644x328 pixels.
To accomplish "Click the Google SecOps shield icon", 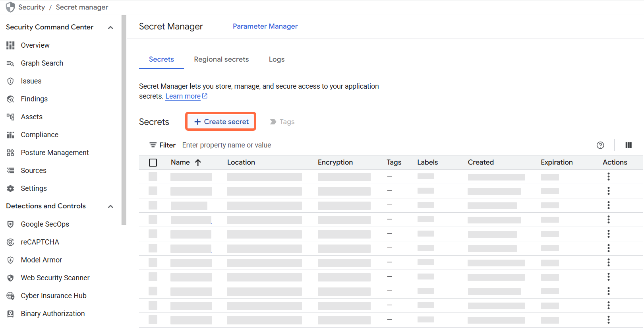I will click(x=10, y=224).
